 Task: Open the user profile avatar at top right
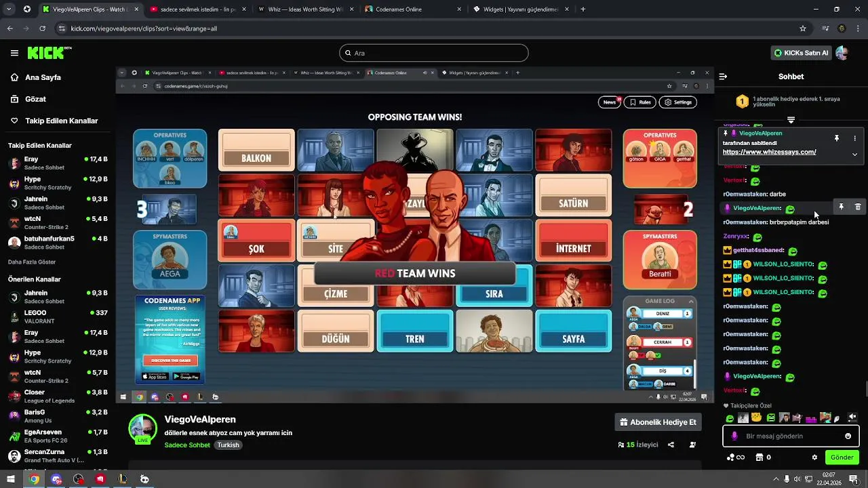point(842,53)
